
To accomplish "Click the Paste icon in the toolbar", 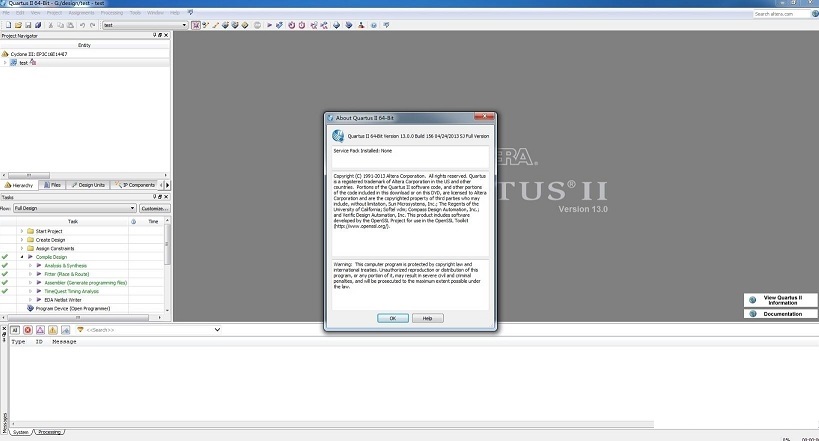I will (69, 25).
